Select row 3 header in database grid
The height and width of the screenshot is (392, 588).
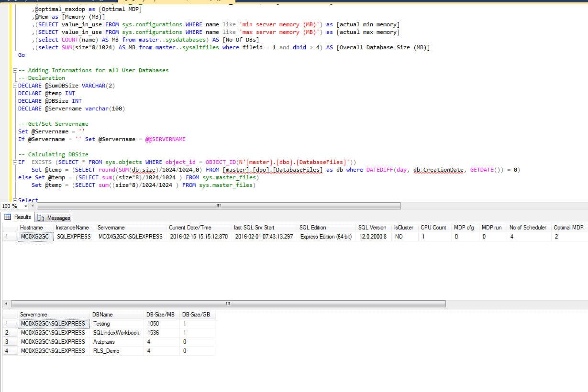(10, 342)
